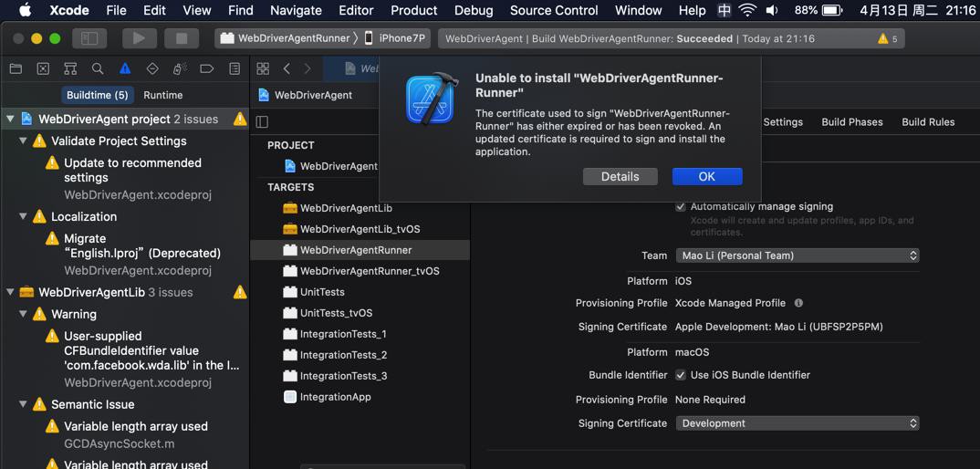Go forward with the editor forward chevron
This screenshot has width=980, height=469.
[308, 68]
